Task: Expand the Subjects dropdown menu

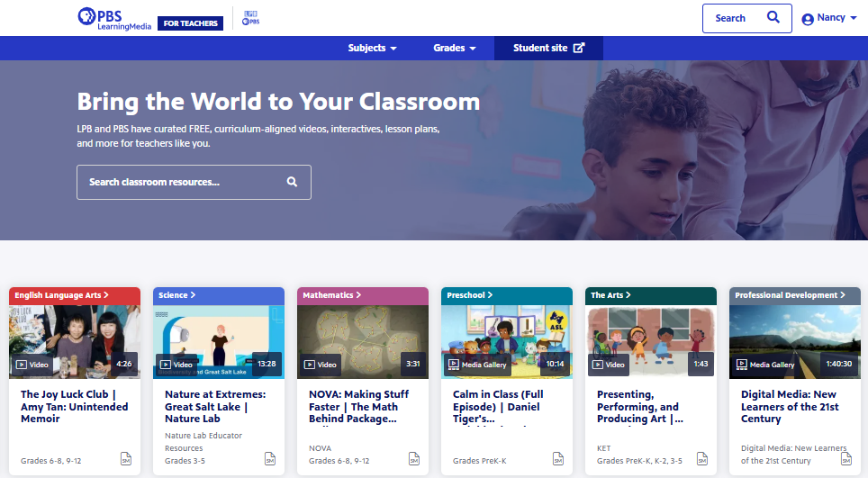Action: click(x=373, y=48)
